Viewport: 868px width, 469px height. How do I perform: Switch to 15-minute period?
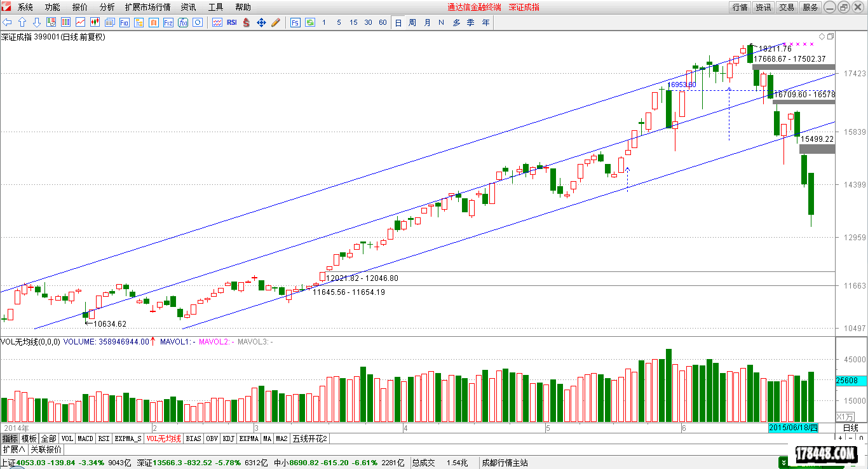click(x=353, y=22)
